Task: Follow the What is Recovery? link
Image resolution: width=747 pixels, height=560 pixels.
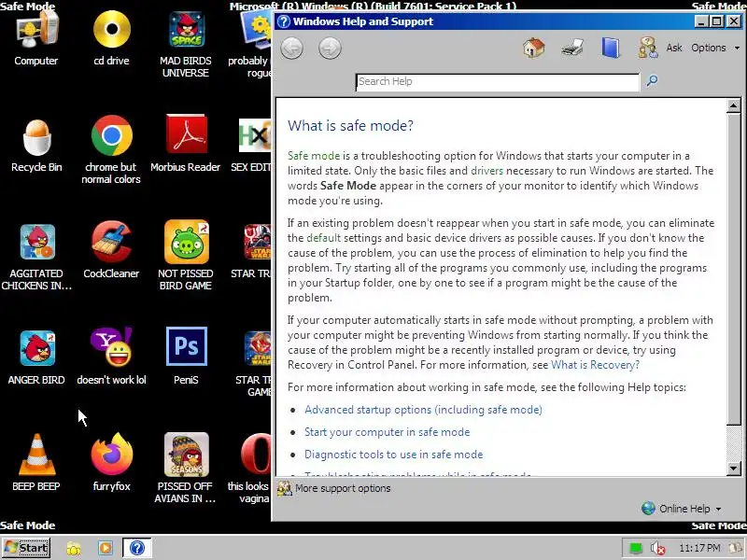Action: tap(595, 365)
